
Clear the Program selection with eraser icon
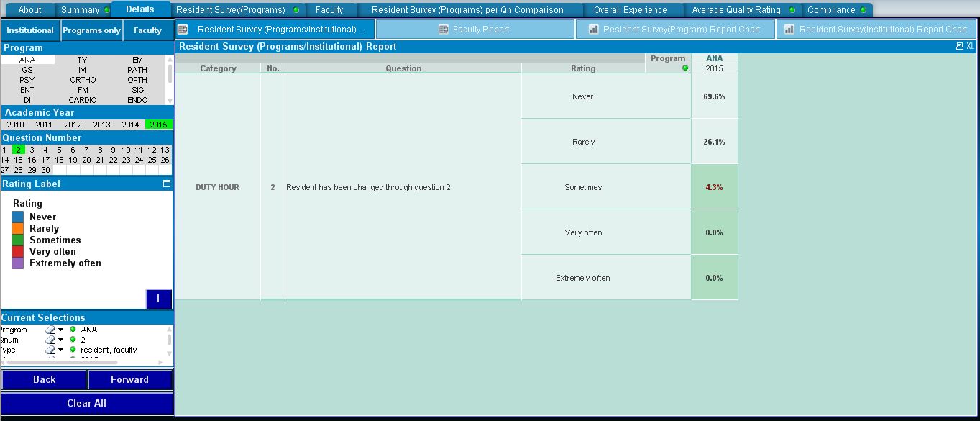click(x=50, y=330)
